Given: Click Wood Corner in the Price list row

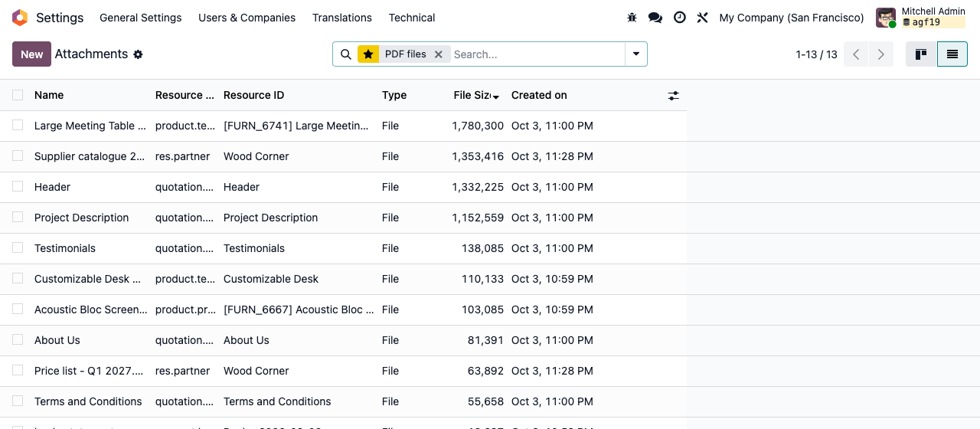Looking at the screenshot, I should coord(256,371).
